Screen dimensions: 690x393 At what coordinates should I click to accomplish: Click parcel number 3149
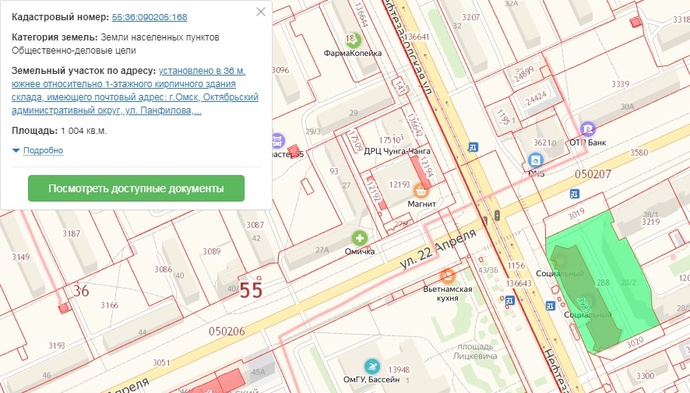click(21, 257)
